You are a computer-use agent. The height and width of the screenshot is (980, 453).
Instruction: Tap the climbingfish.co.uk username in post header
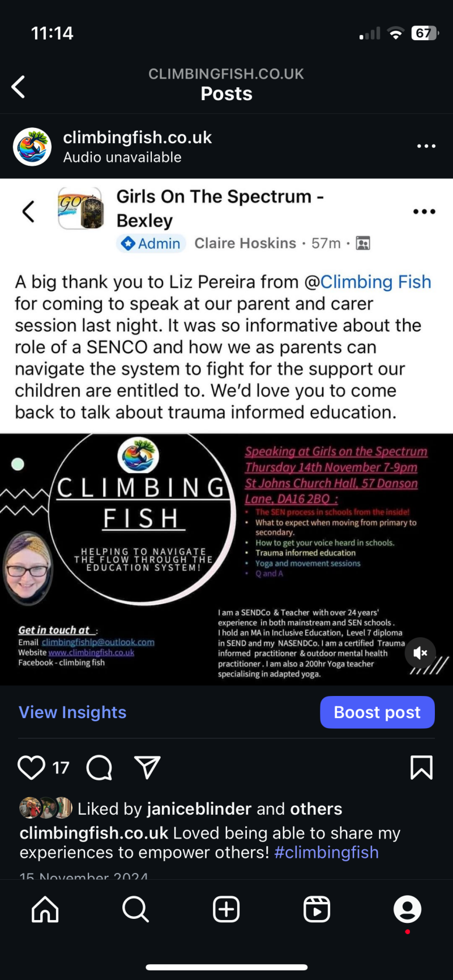pyautogui.click(x=137, y=137)
